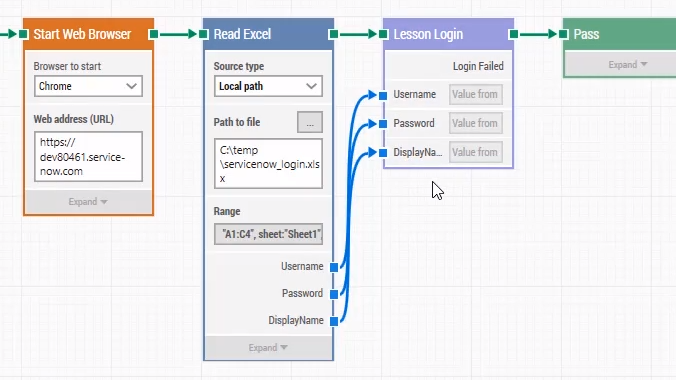Click the Browser to start label
The image size is (676, 380).
point(67,66)
